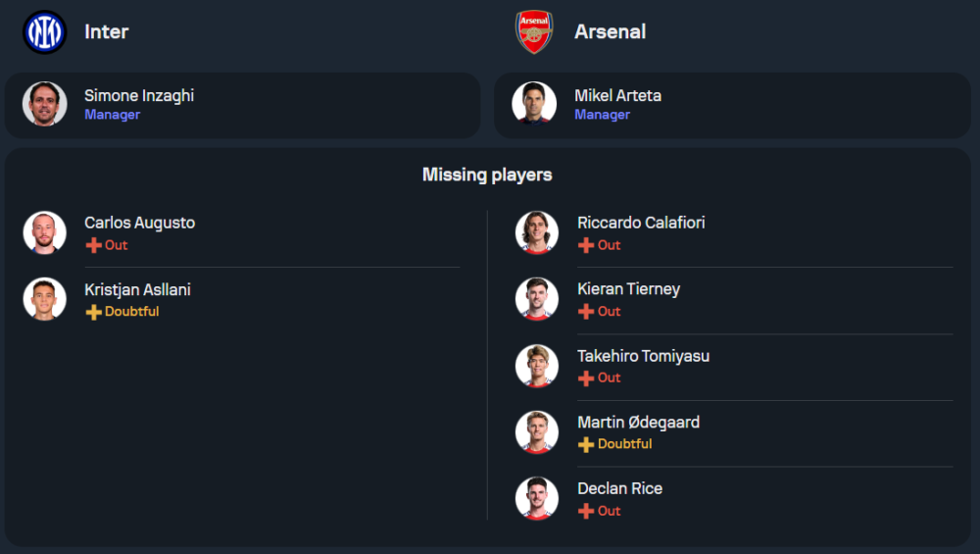Click the red injury cross under Riccardo Calafiori

click(x=586, y=245)
